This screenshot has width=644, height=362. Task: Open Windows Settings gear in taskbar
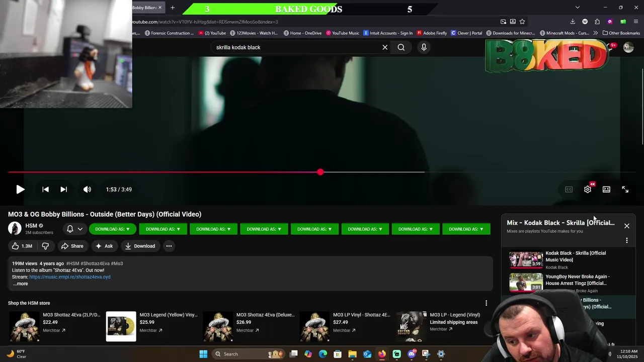pos(441,354)
